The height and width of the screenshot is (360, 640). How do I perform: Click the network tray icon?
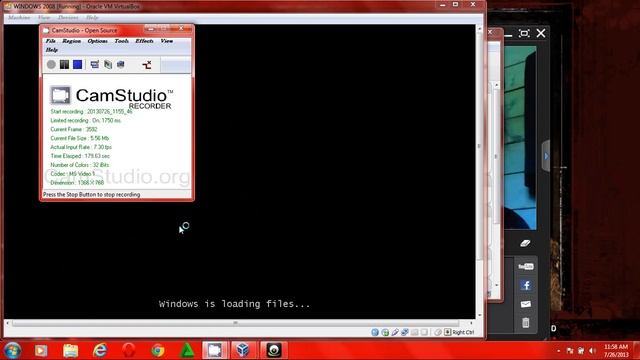click(581, 351)
